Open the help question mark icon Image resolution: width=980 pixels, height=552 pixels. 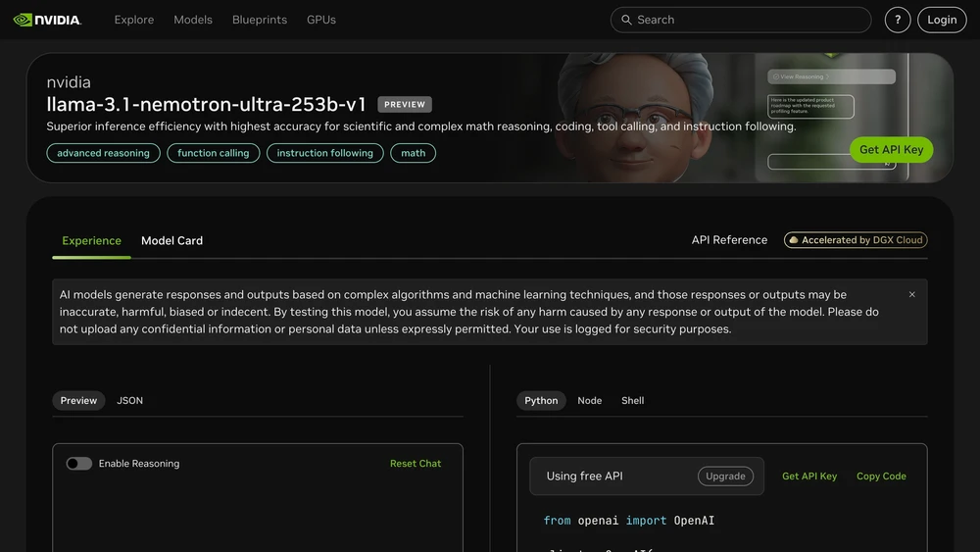click(898, 20)
